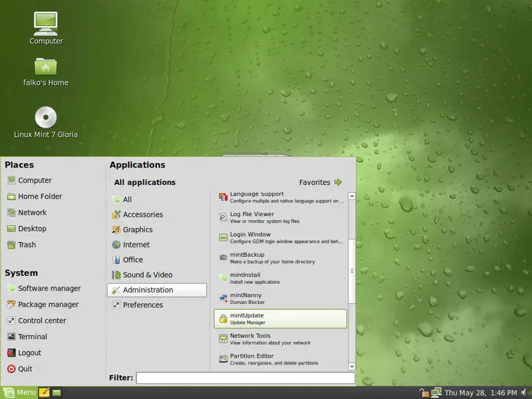
Task: Click inside the Filter text field
Action: point(245,378)
